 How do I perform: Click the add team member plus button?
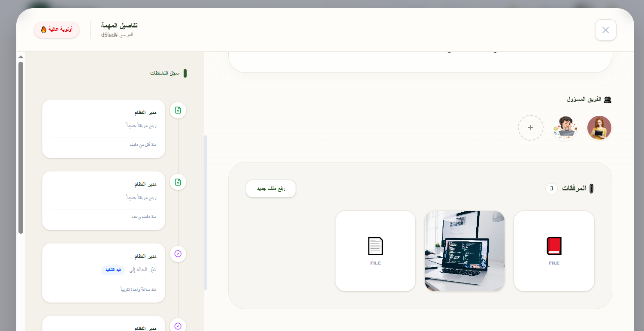click(x=530, y=128)
